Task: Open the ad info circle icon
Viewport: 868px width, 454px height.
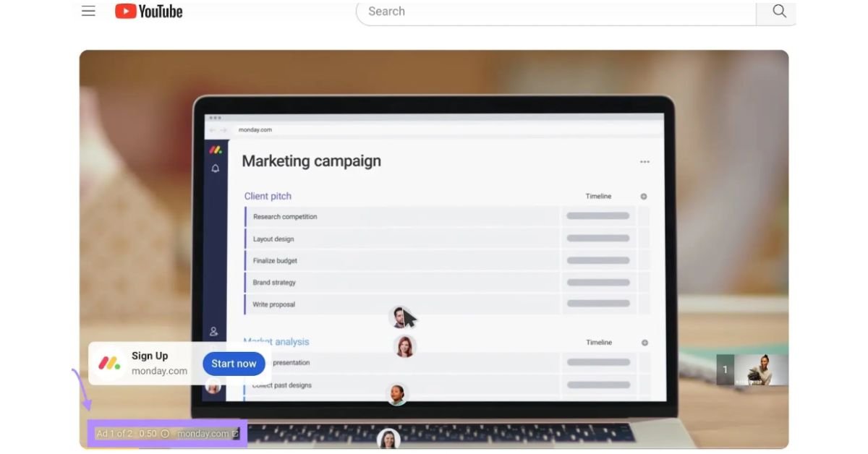Action: tap(165, 434)
